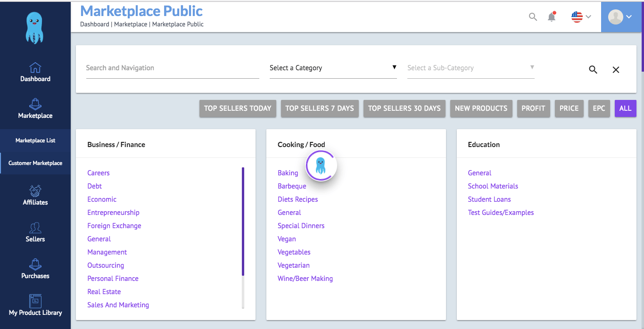Open Management category link
Image resolution: width=644 pixels, height=329 pixels.
pyautogui.click(x=107, y=252)
